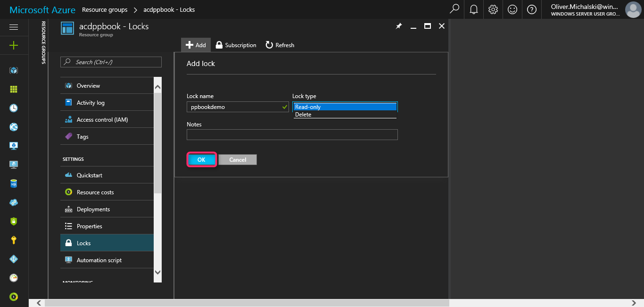644x307 pixels.
Task: Open Properties menu item
Action: [107, 226]
